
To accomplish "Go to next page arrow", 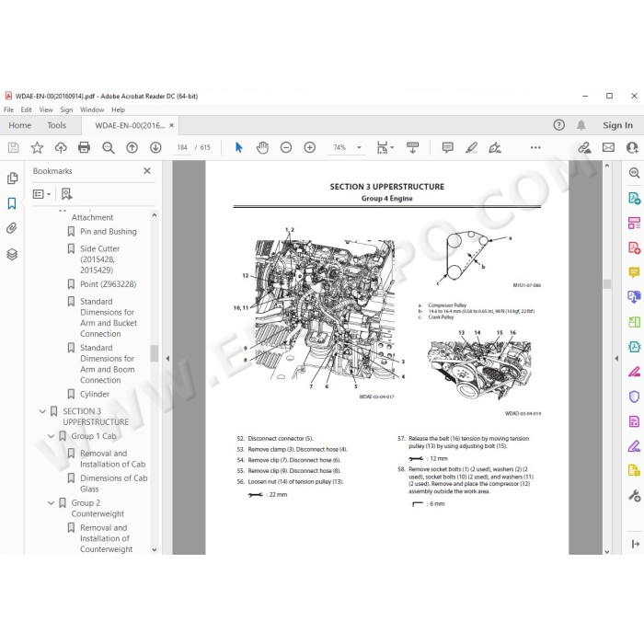I will pos(155,147).
